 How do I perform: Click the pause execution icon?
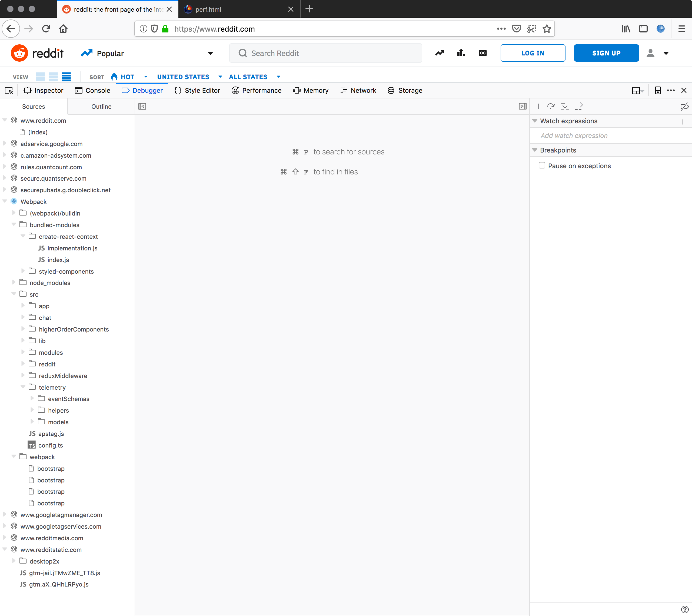(x=537, y=106)
